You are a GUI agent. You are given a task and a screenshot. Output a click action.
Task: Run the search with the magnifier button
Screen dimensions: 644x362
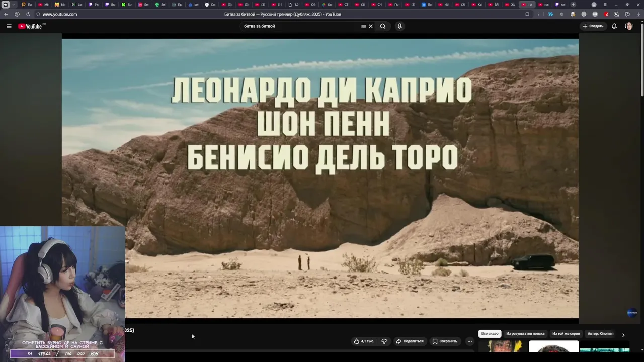point(383,26)
